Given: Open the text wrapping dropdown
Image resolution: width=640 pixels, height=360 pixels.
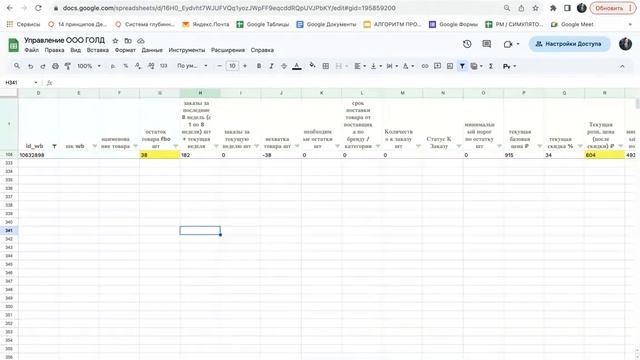Looking at the screenshot, I should [392, 66].
